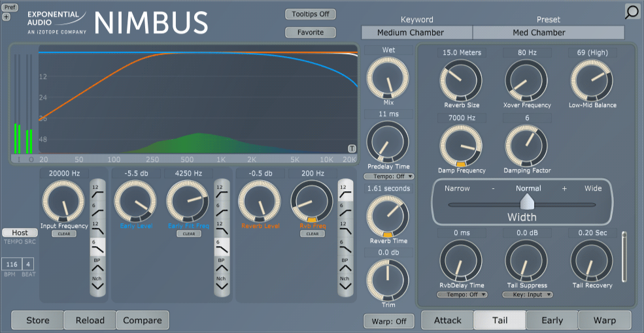Select 6 dB high-pass shape for Early filter
The width and height of the screenshot is (644, 333).
(222, 208)
